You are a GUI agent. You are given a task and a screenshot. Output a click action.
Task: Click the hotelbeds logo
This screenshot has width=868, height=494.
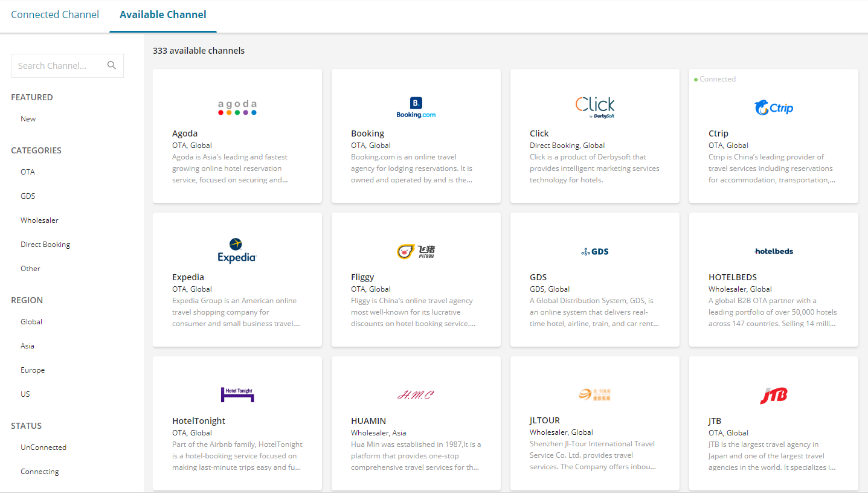[x=774, y=251]
